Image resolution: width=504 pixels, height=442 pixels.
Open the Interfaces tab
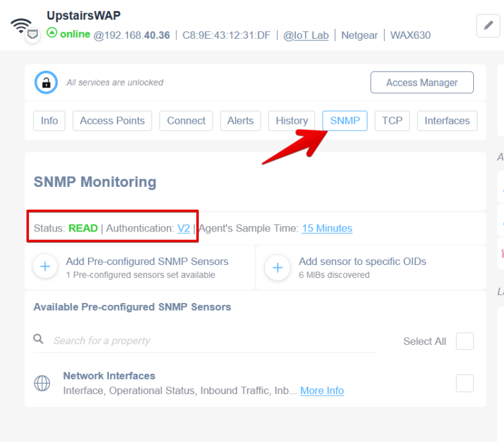(447, 121)
